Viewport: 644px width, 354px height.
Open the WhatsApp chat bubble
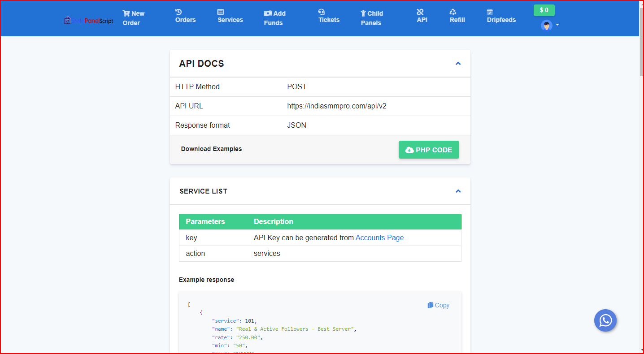tap(605, 320)
